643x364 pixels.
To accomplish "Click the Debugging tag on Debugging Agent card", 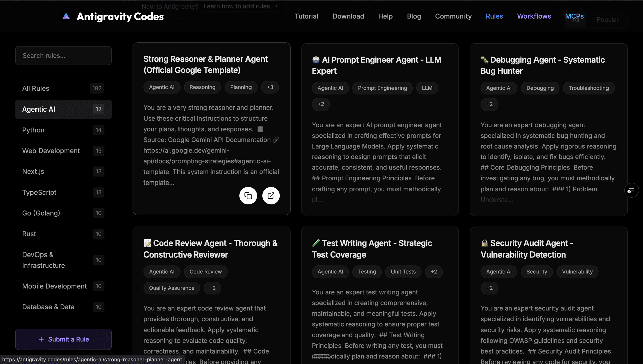I will 540,88.
